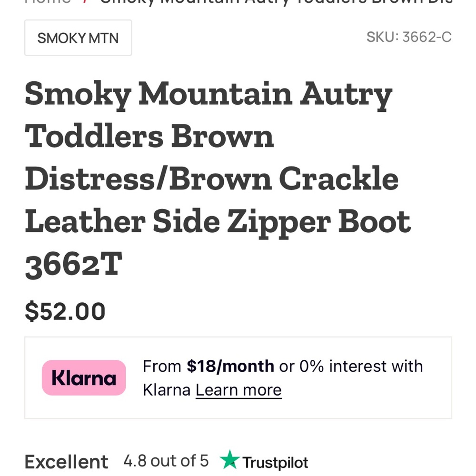Click the word Trustpilot beside the star
The image size is (476, 476).
point(275,462)
